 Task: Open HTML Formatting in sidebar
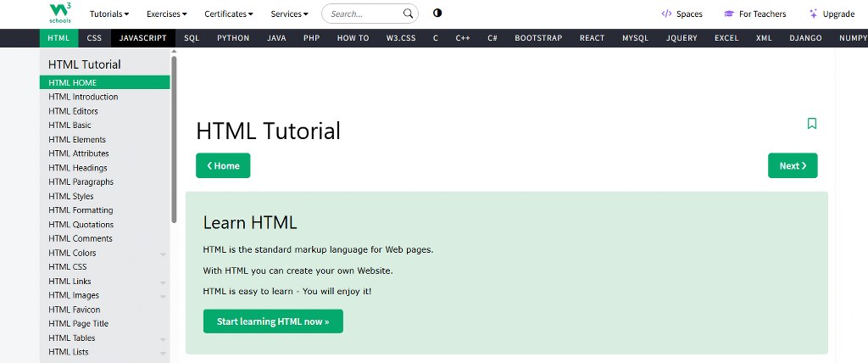click(x=104, y=210)
